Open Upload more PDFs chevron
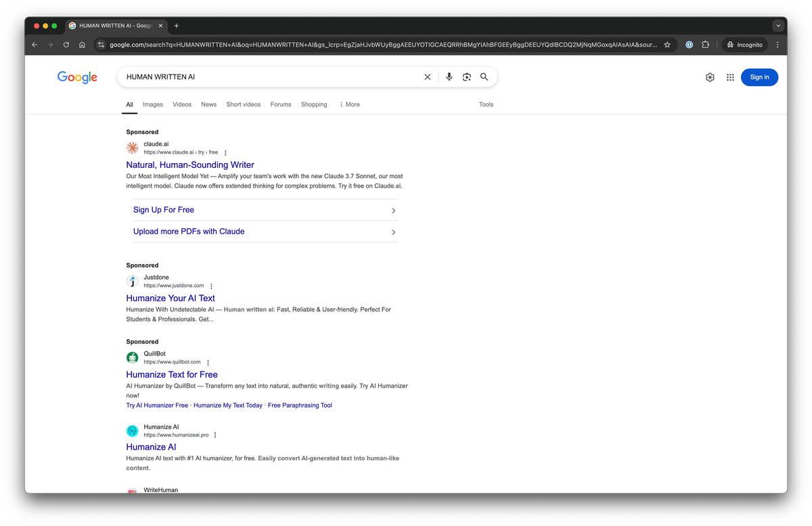This screenshot has height=526, width=812. coord(394,232)
